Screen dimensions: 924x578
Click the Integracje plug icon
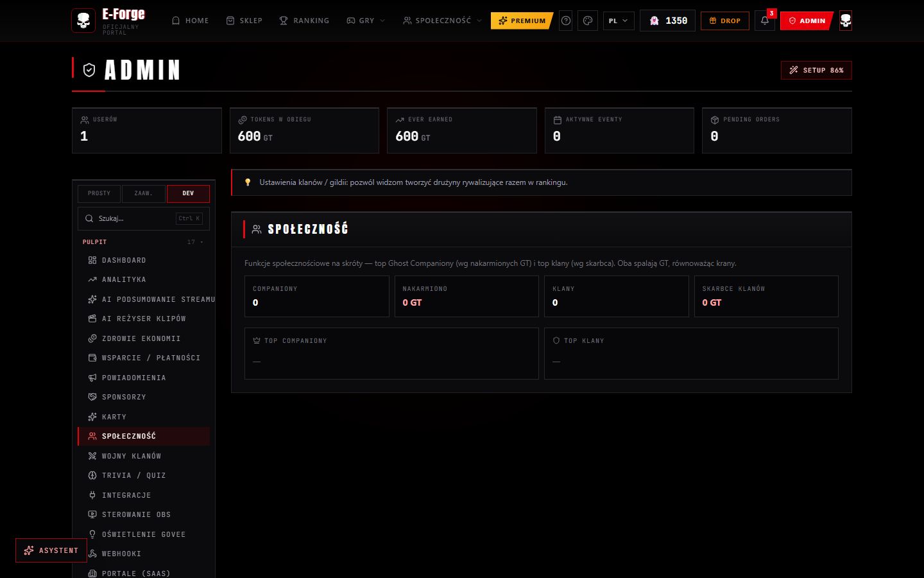coord(92,495)
